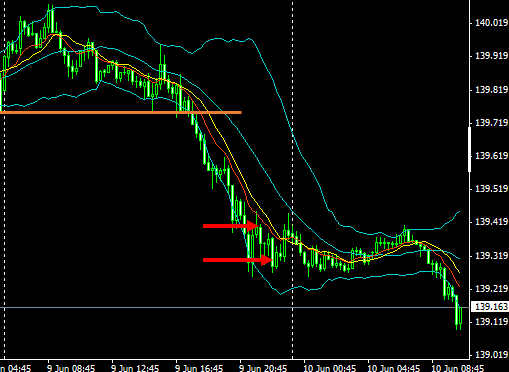The width and height of the screenshot is (509, 372).
Task: Click the 139.219 price axis label
Action: (x=491, y=289)
